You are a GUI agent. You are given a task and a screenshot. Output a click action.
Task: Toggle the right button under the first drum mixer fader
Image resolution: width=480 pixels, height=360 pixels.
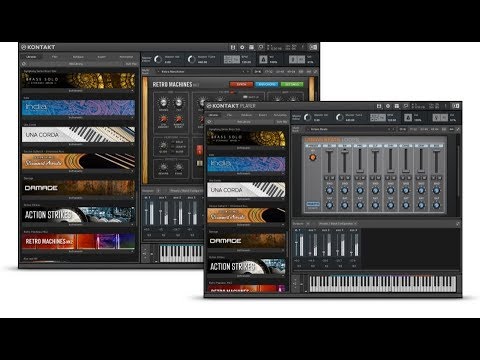[x=332, y=178]
